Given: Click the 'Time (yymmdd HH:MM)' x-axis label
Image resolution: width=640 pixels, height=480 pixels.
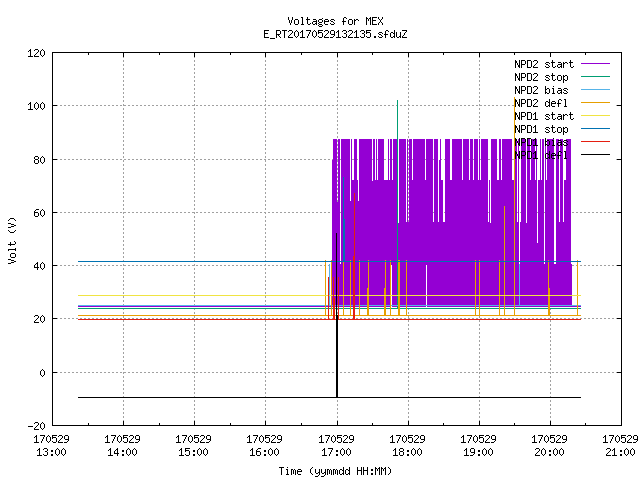Looking at the screenshot, I should coord(335,471).
